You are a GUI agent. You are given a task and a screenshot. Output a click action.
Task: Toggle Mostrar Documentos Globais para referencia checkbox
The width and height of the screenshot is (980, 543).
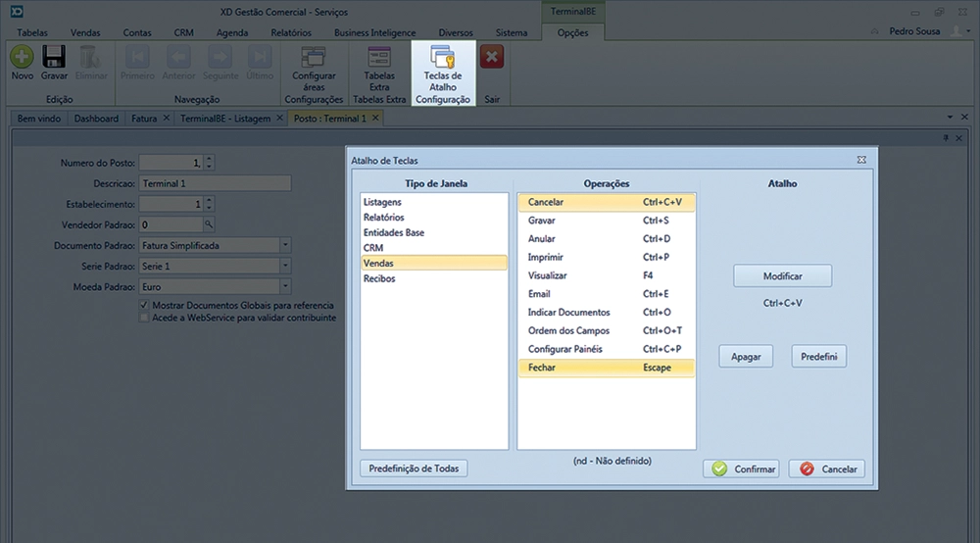pyautogui.click(x=144, y=306)
